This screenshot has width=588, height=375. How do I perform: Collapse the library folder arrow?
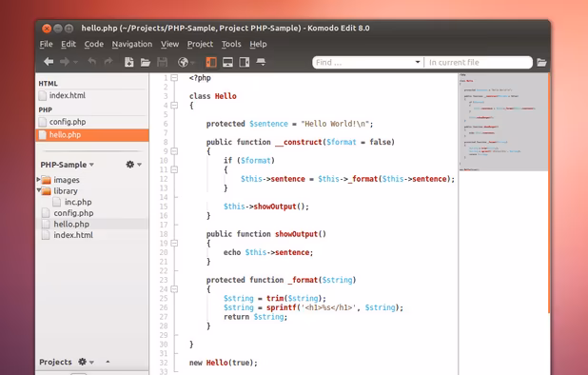[38, 190]
